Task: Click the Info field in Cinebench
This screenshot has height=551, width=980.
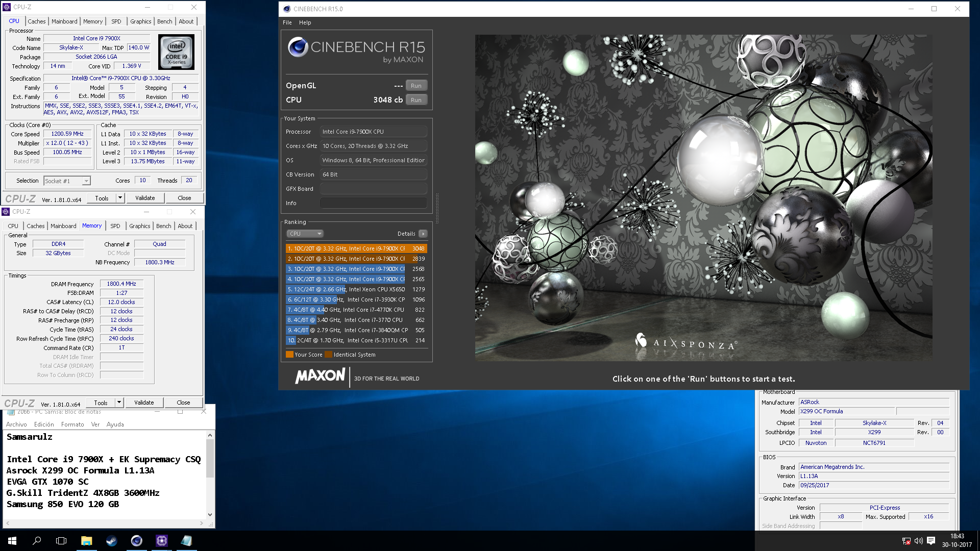Action: (x=374, y=203)
